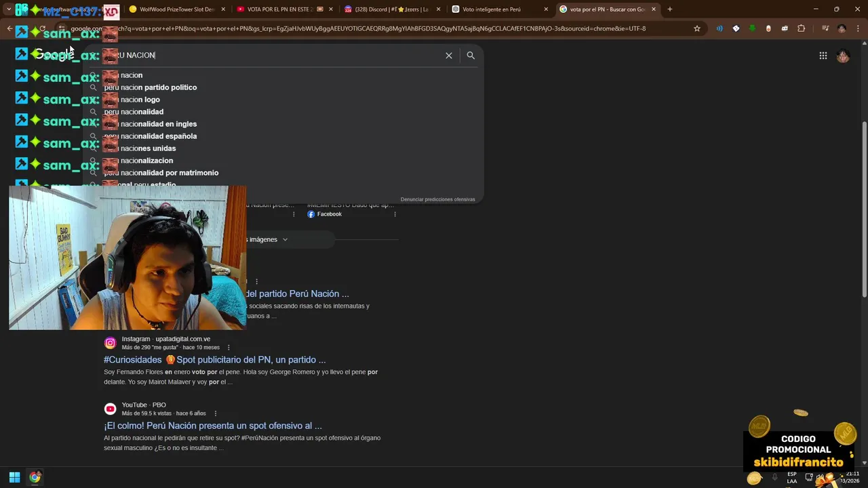Viewport: 868px width, 488px height.
Task: Bookmark this page with the star icon
Action: [x=696, y=28]
